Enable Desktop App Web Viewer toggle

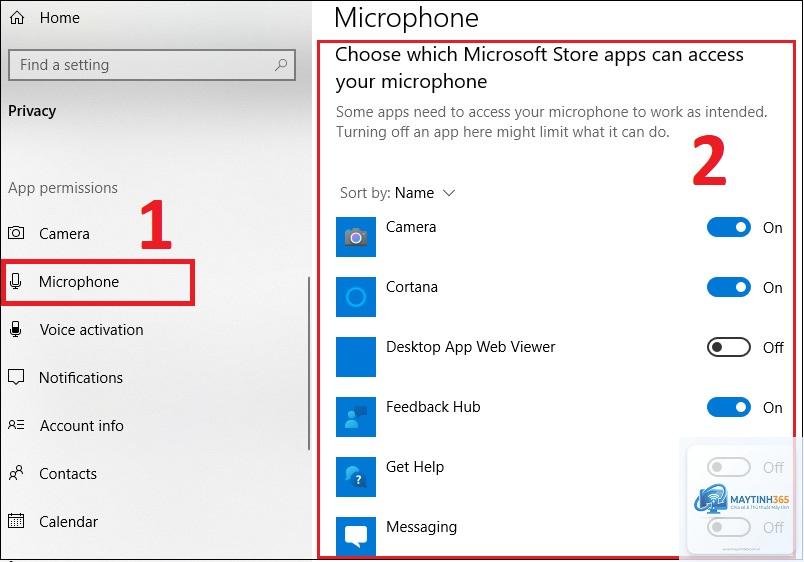coord(729,347)
